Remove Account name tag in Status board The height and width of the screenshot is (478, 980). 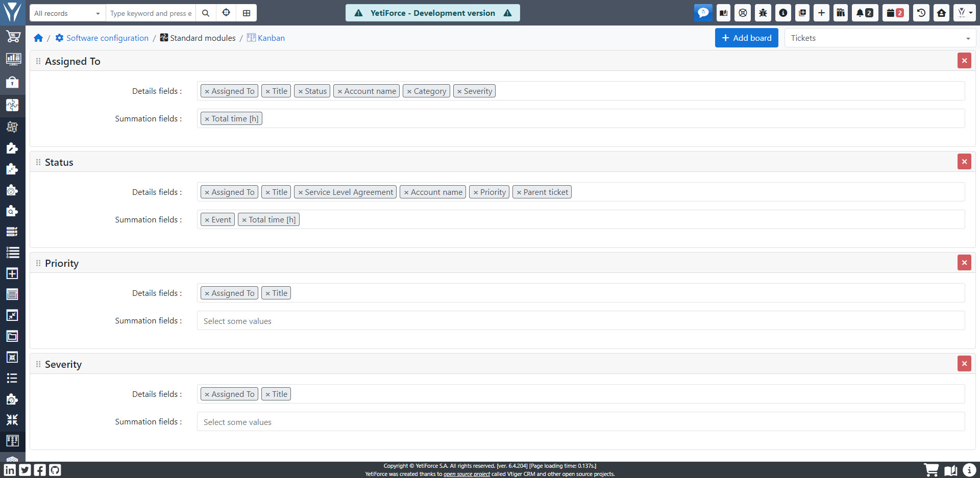(x=406, y=192)
